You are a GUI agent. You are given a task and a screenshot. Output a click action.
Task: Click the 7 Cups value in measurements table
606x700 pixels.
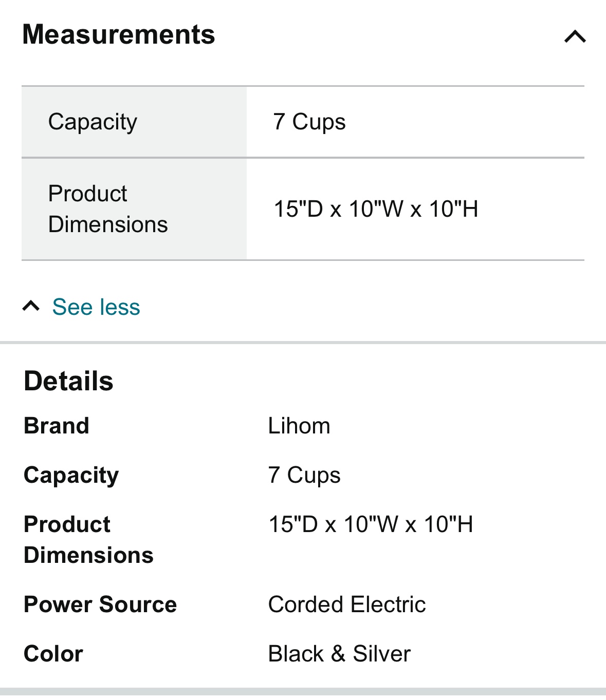pos(309,122)
